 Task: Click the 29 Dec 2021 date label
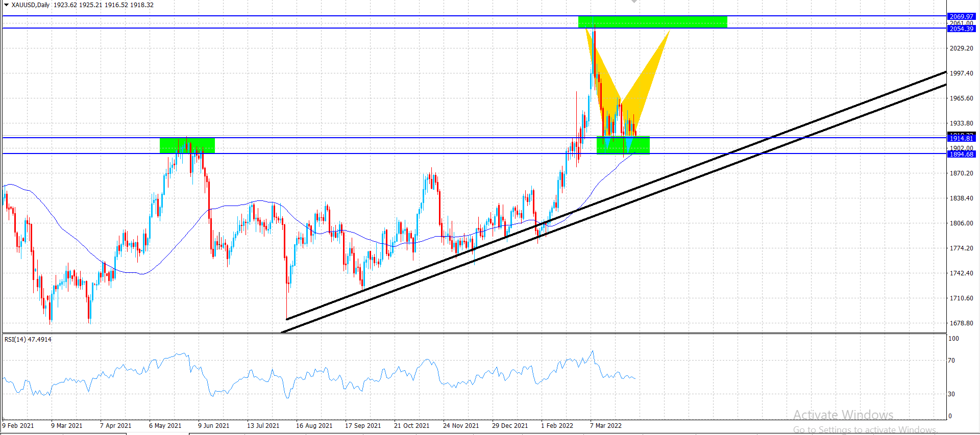coord(510,426)
